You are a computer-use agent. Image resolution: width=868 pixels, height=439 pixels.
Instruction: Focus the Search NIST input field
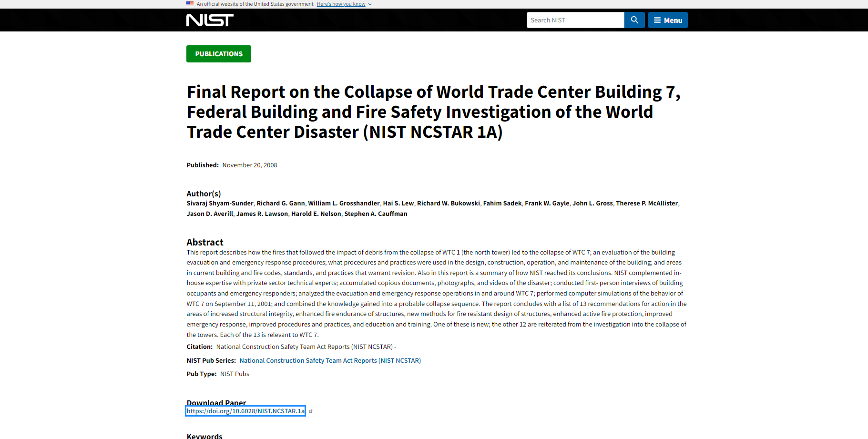click(x=575, y=20)
